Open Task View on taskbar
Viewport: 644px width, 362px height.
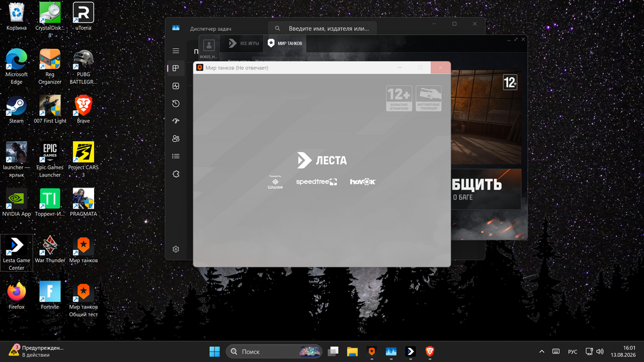[x=333, y=351]
